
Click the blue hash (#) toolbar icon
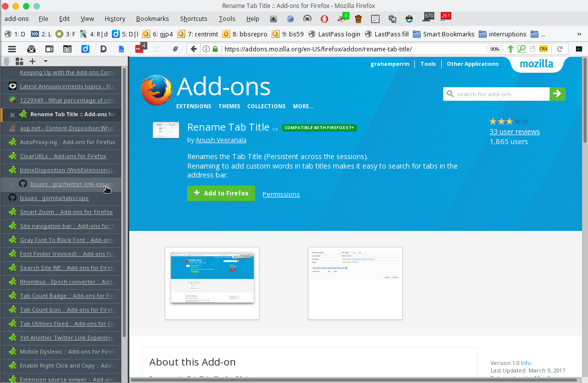(x=175, y=49)
